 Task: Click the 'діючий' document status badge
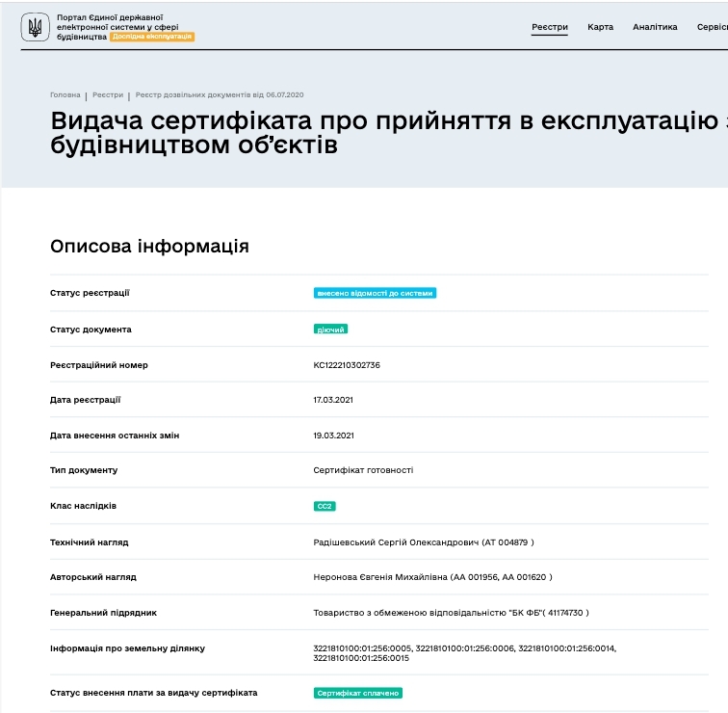330,330
